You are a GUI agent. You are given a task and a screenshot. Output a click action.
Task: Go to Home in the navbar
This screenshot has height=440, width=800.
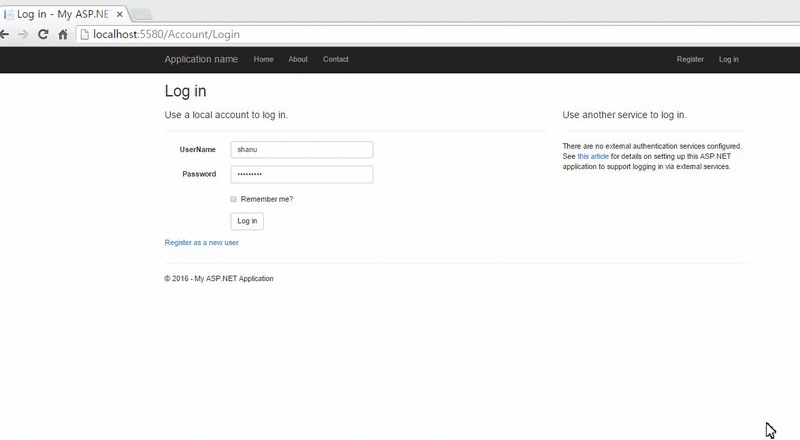click(x=263, y=59)
